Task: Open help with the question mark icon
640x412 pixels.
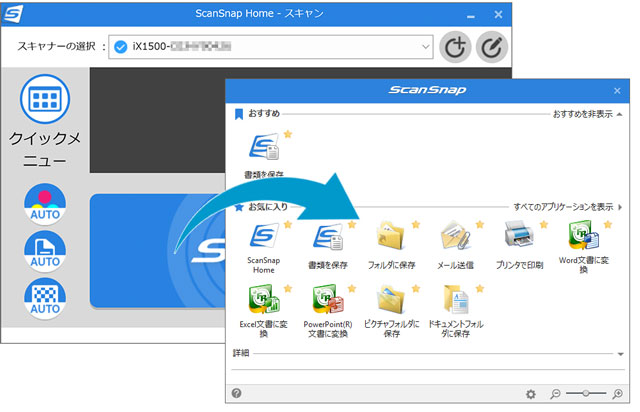Action: 236,393
